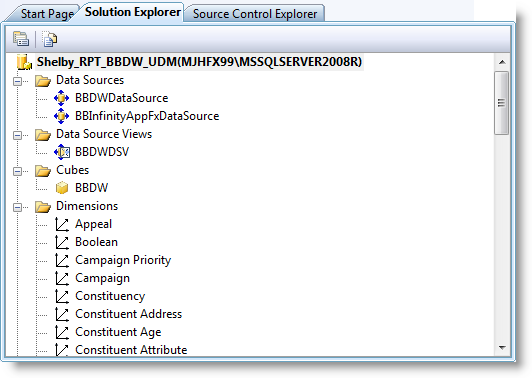Select the Solution Explorer tab
The image size is (532, 378).
click(132, 12)
